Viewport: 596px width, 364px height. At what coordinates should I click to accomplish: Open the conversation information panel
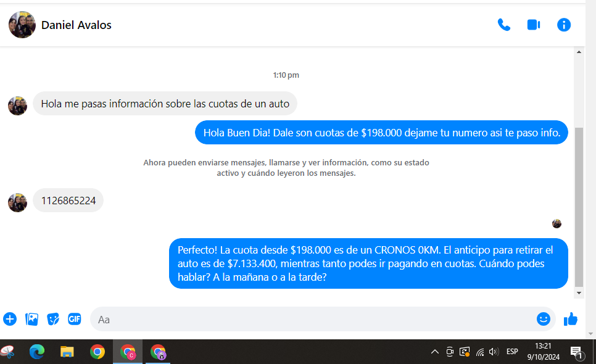564,25
